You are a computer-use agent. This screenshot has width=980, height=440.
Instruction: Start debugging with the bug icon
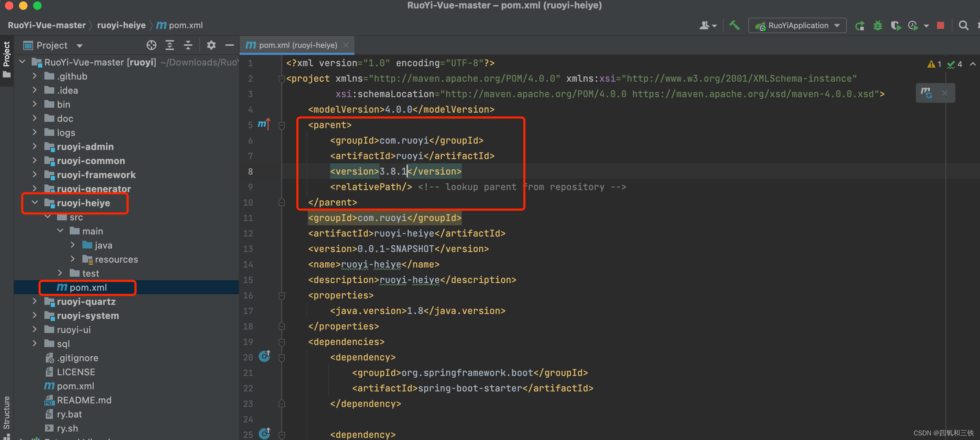pyautogui.click(x=877, y=25)
